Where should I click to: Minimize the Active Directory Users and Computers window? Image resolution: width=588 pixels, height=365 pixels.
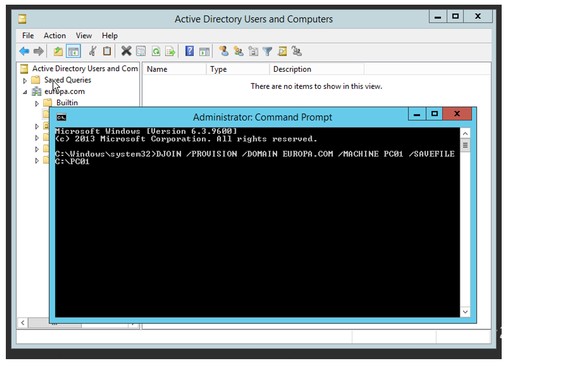(437, 16)
